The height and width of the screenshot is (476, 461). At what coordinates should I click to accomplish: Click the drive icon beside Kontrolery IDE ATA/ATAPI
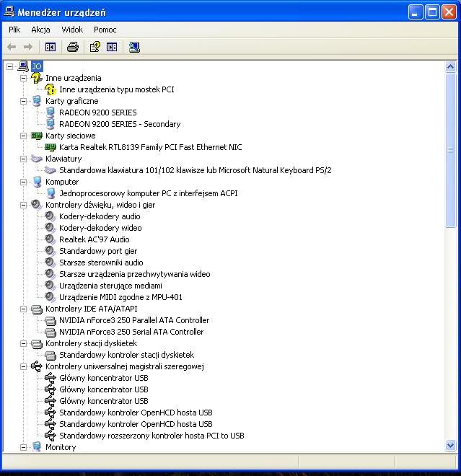[x=37, y=309]
